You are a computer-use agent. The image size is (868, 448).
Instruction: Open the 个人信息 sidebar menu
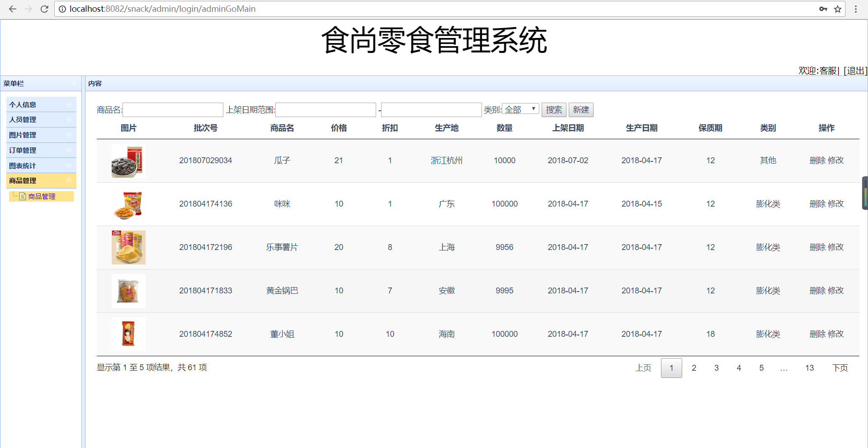point(41,104)
